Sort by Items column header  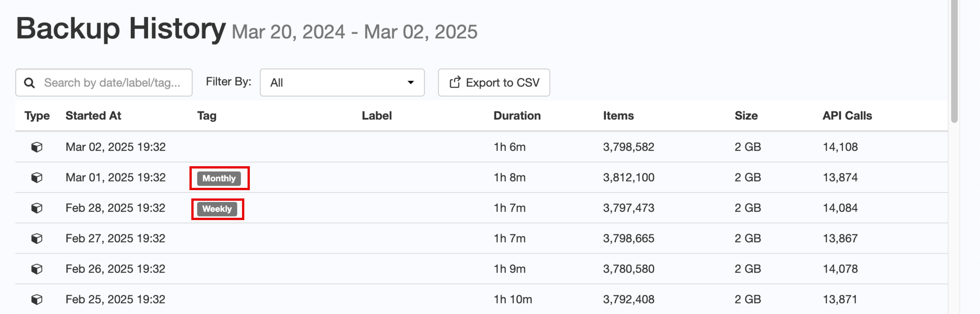click(x=618, y=116)
